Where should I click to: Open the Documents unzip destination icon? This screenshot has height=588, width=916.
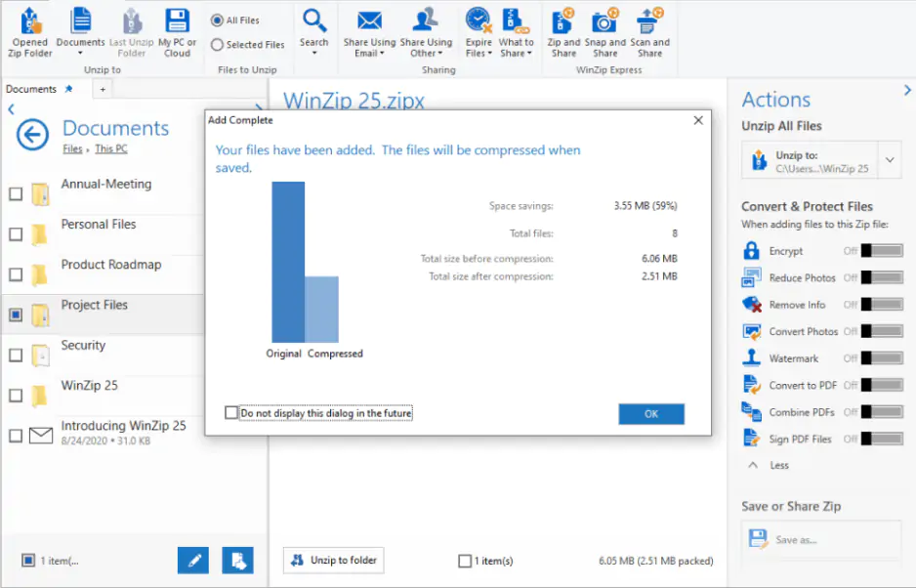point(81,21)
